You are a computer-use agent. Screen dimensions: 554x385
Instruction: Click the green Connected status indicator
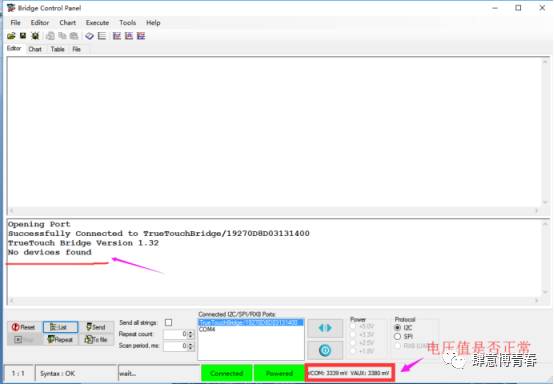(226, 373)
